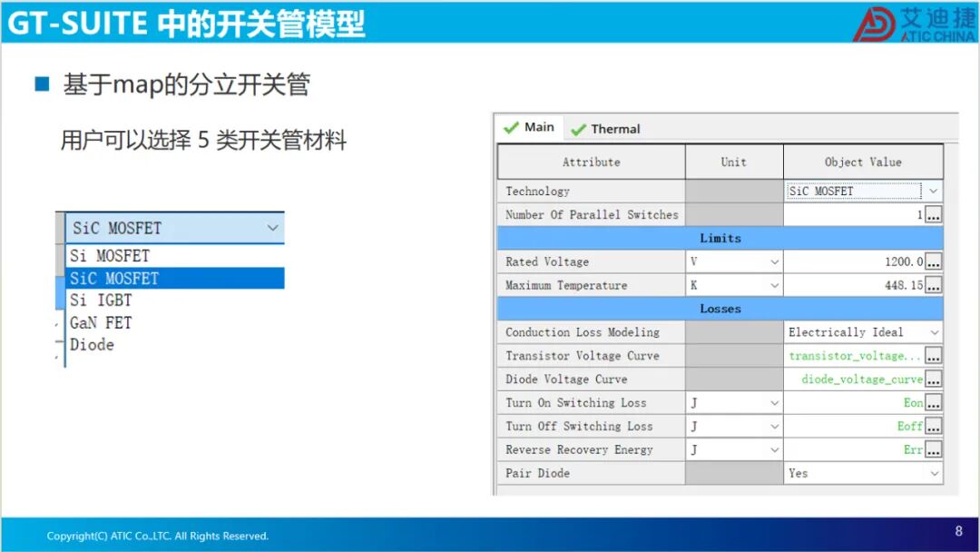Screen dimensions: 980x552
Task: Open the Err reverse recovery editor via ellipsis
Action: [936, 449]
